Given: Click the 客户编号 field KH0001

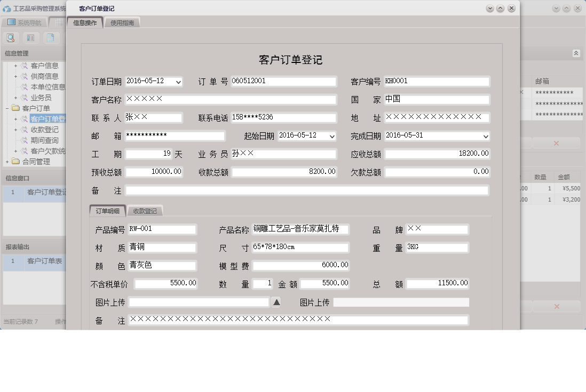Looking at the screenshot, I should click(437, 81).
